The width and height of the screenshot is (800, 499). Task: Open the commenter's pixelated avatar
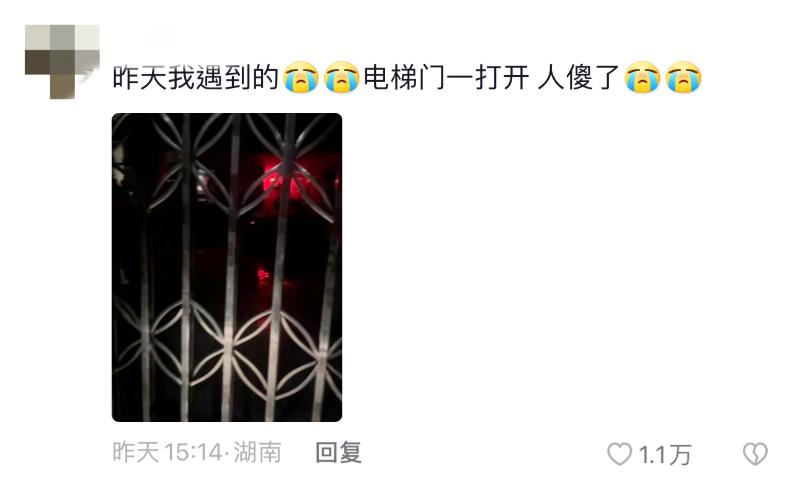point(62,61)
